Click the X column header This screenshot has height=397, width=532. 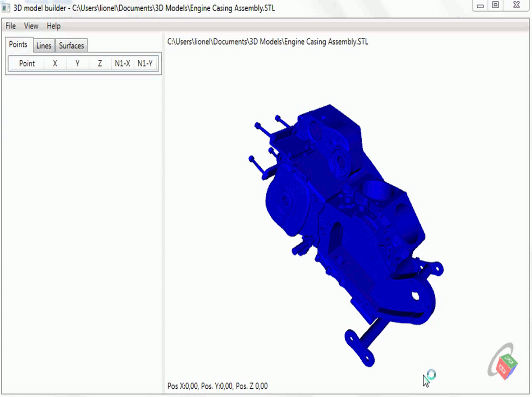pyautogui.click(x=55, y=64)
